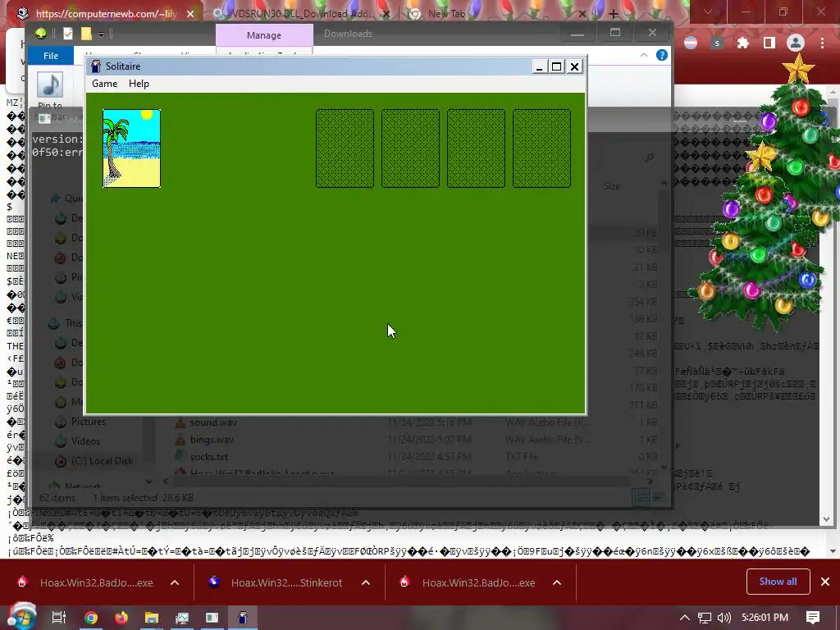Open the File tab in File Explorer
Screen dimensions: 840x630
point(51,56)
